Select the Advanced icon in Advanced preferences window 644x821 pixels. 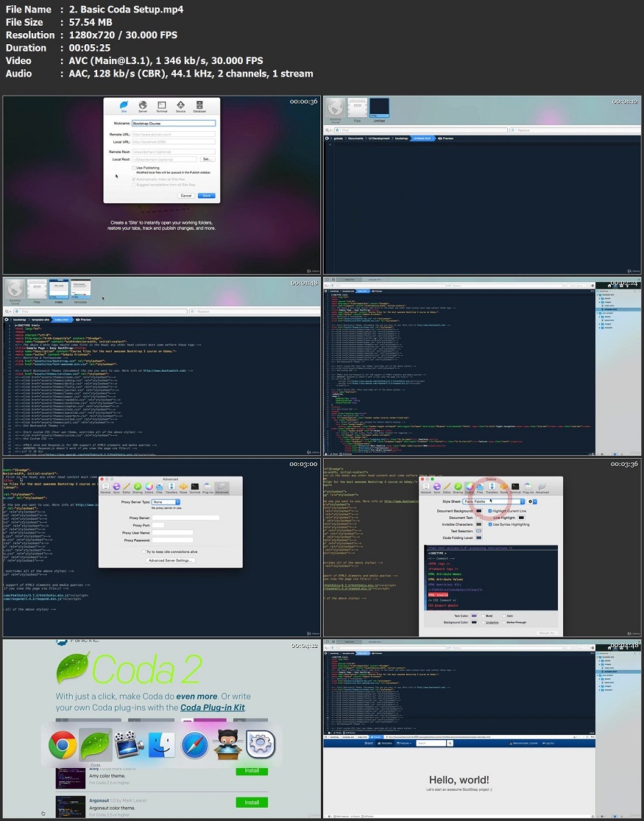[x=222, y=488]
